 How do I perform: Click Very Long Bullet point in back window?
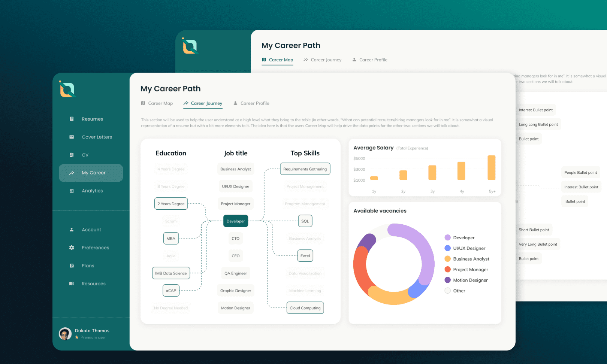click(x=538, y=245)
